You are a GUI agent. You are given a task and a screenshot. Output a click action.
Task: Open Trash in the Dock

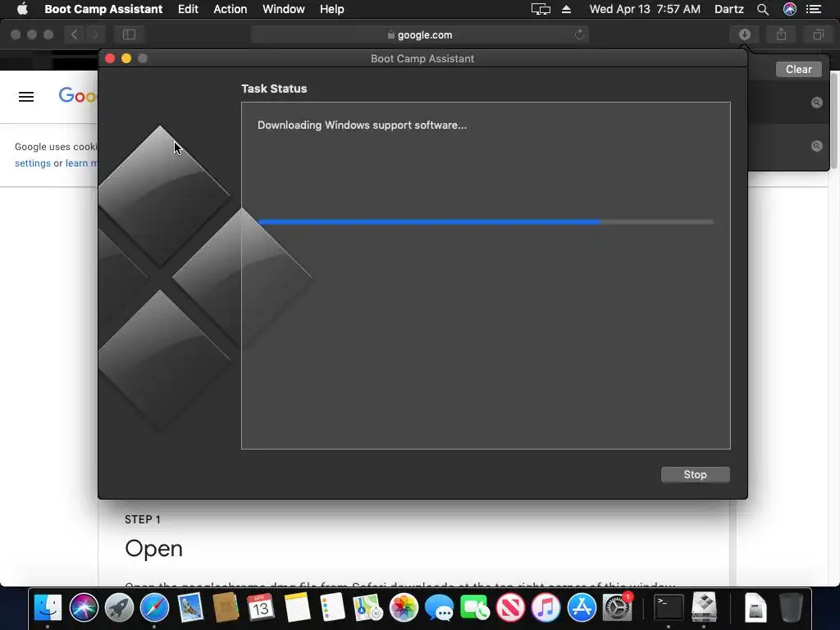(791, 608)
